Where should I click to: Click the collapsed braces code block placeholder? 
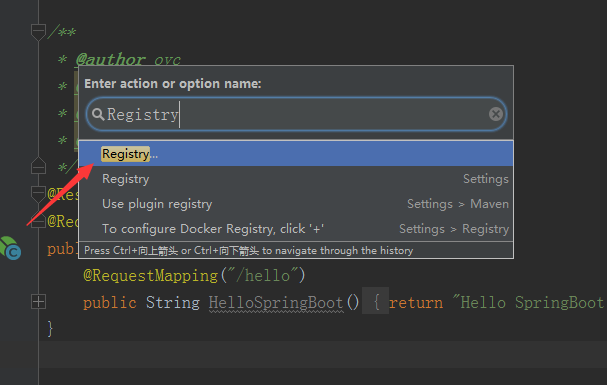pyautogui.click(x=376, y=301)
